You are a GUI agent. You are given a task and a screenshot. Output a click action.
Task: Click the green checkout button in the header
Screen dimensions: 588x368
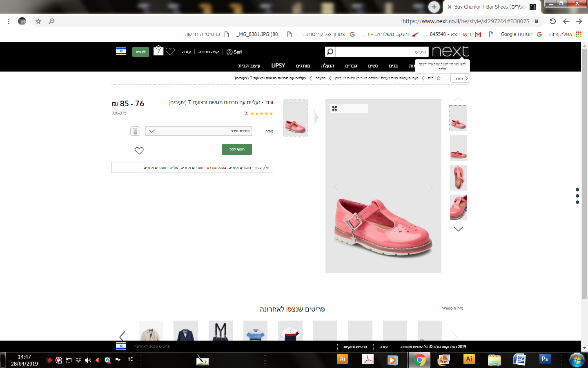tap(140, 52)
